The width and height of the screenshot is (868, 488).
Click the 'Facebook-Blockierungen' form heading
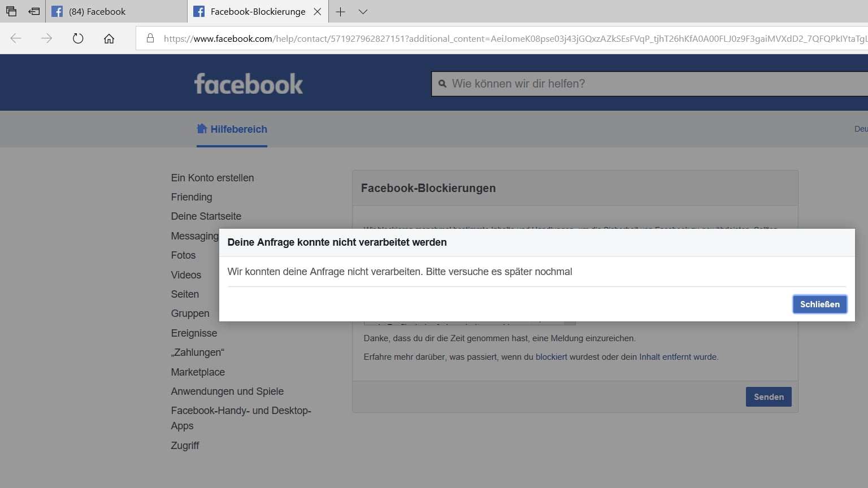[x=428, y=188]
